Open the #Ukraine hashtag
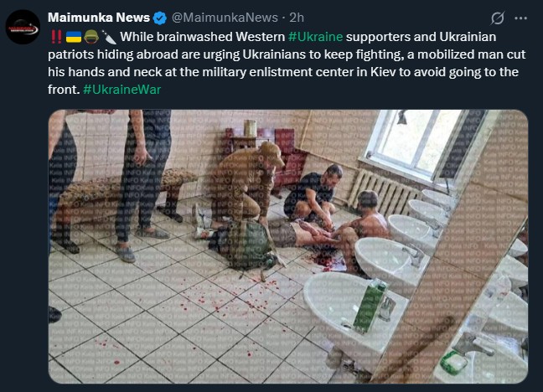543x392 pixels. (x=315, y=37)
